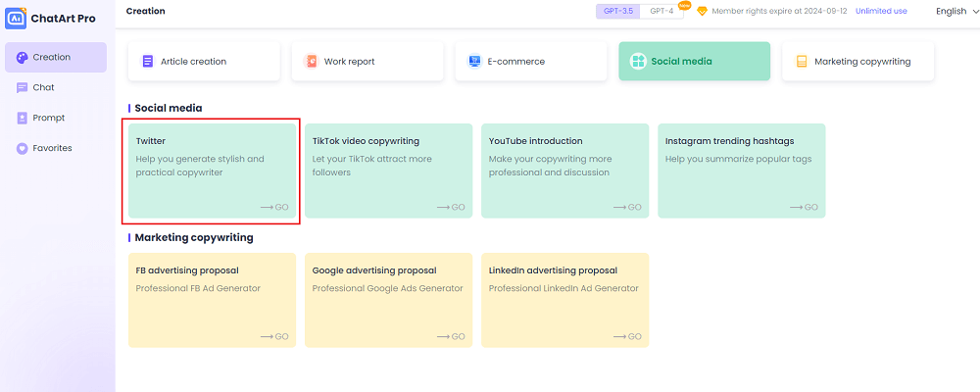Click the member rights expiry date text
980x392 pixels.
point(779,11)
